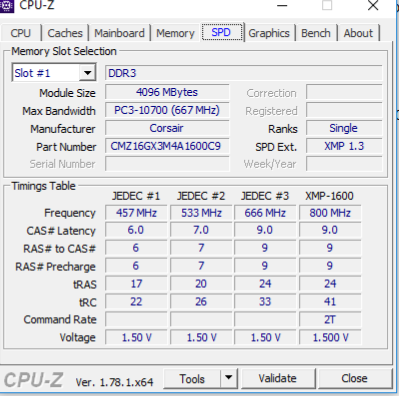The height and width of the screenshot is (396, 399).
Task: Click the Part Number field CMZ16GX3M4A1600C9
Action: [167, 146]
